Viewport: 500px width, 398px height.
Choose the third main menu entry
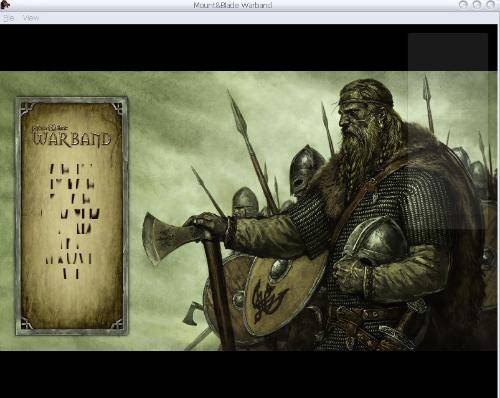coord(70,199)
